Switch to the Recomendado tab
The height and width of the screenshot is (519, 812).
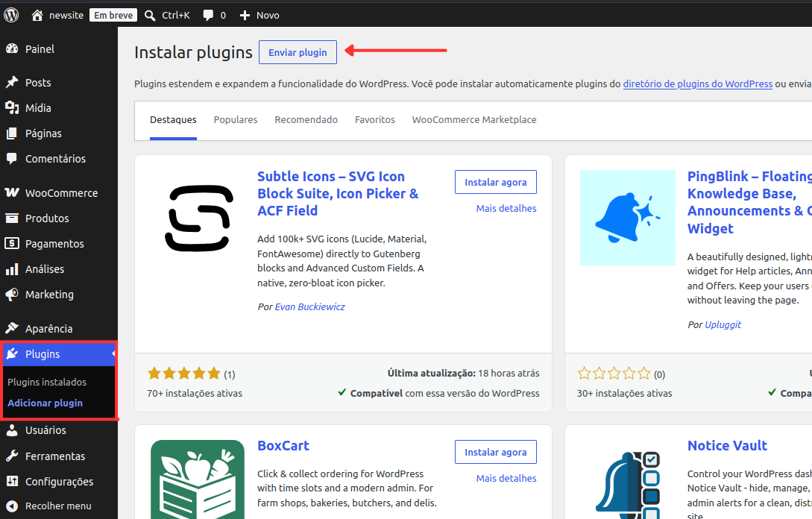[306, 120]
